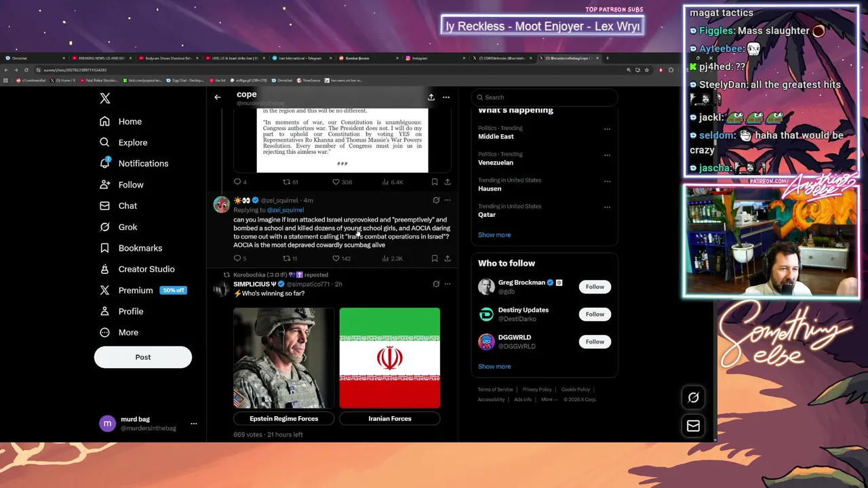Click the Post button
868x488 pixels.
click(143, 357)
